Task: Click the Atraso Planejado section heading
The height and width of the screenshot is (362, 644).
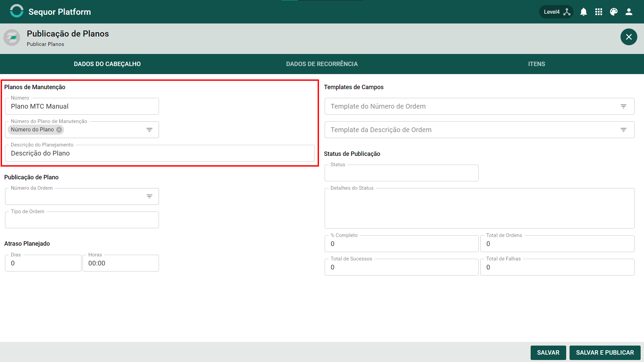Action: [x=27, y=244]
